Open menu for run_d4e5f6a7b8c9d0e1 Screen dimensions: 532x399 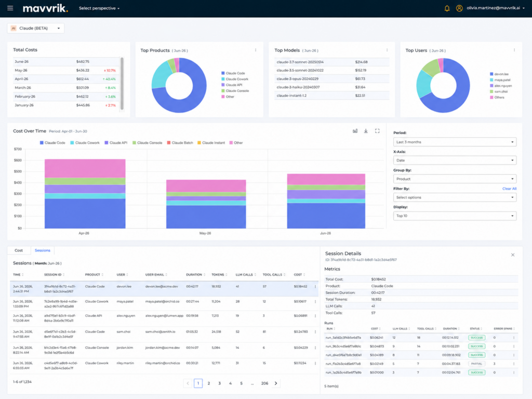514,355
